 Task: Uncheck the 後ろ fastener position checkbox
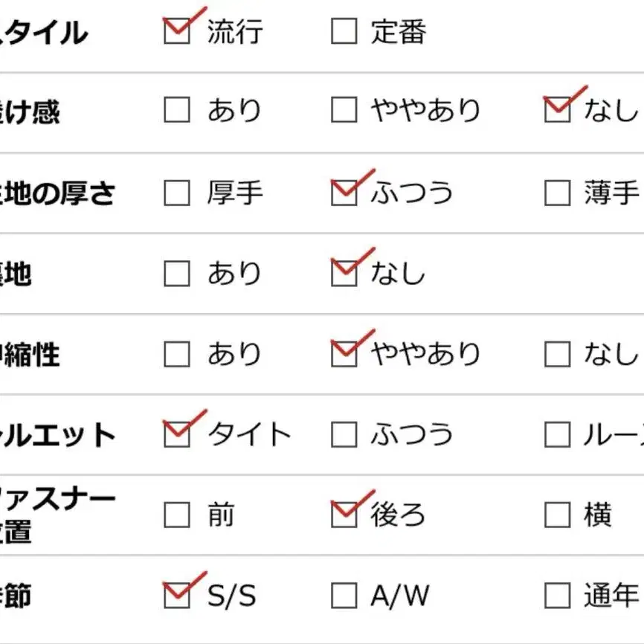point(344,515)
